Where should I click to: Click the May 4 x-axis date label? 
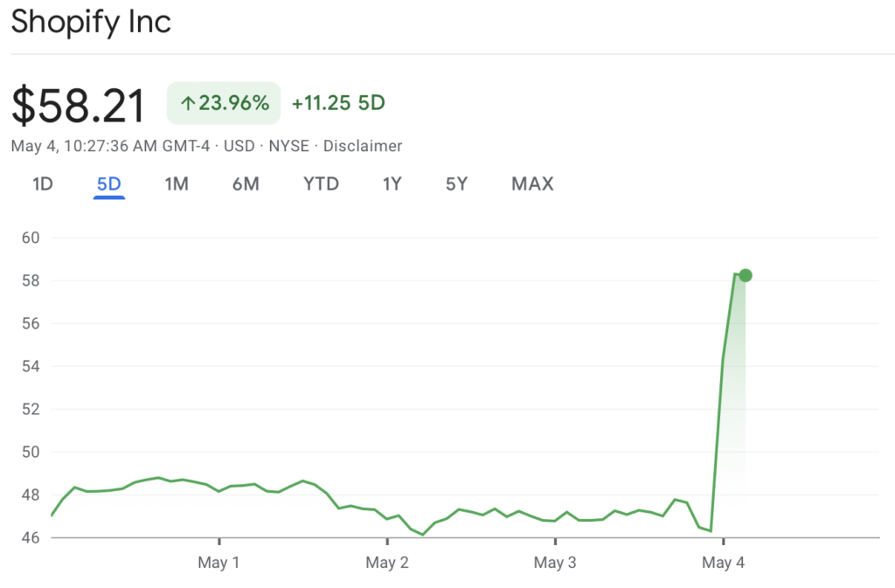pyautogui.click(x=723, y=563)
